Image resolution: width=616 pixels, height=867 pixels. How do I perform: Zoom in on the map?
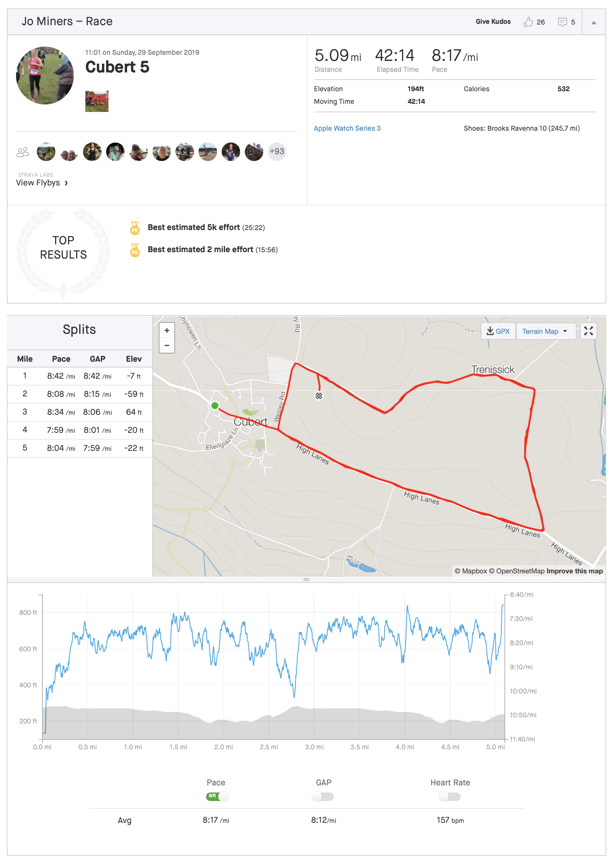click(x=167, y=331)
